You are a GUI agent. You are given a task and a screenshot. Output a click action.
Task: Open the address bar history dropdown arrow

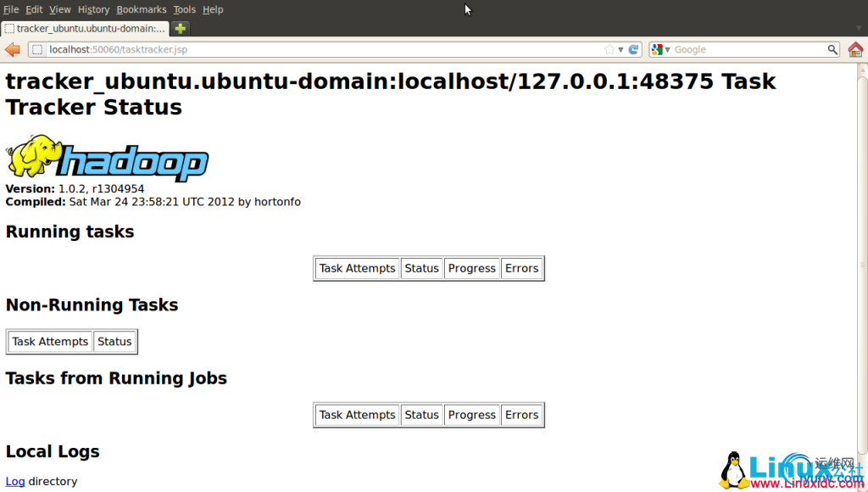coord(620,50)
